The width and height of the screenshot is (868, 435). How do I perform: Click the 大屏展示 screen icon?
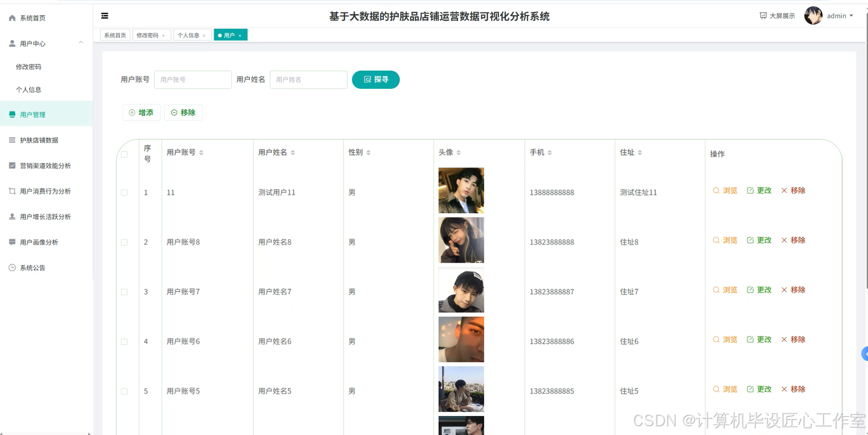[x=763, y=16]
